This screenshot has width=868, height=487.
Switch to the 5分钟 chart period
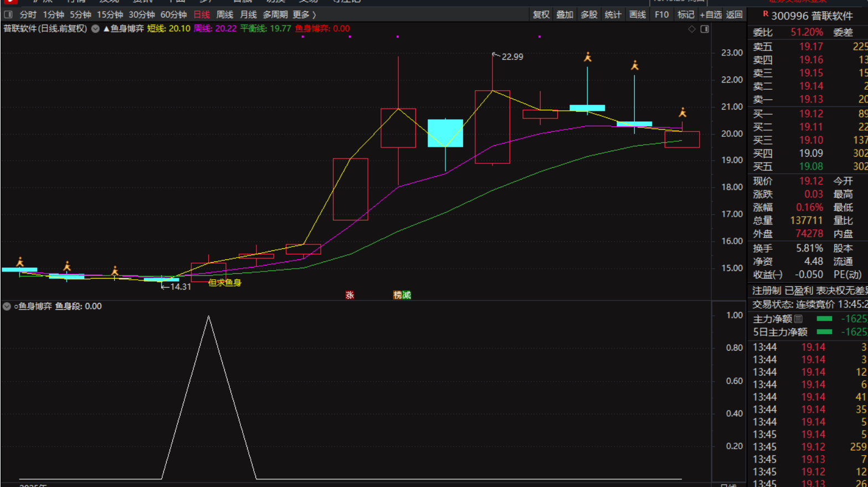(80, 14)
